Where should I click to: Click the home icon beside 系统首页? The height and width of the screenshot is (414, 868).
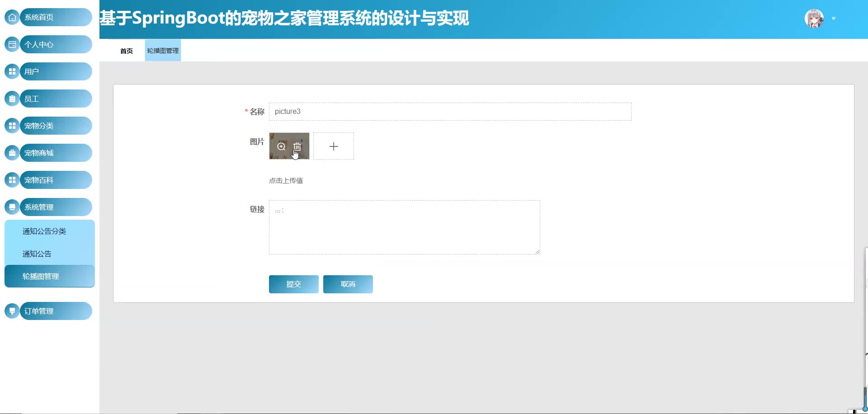(12, 18)
